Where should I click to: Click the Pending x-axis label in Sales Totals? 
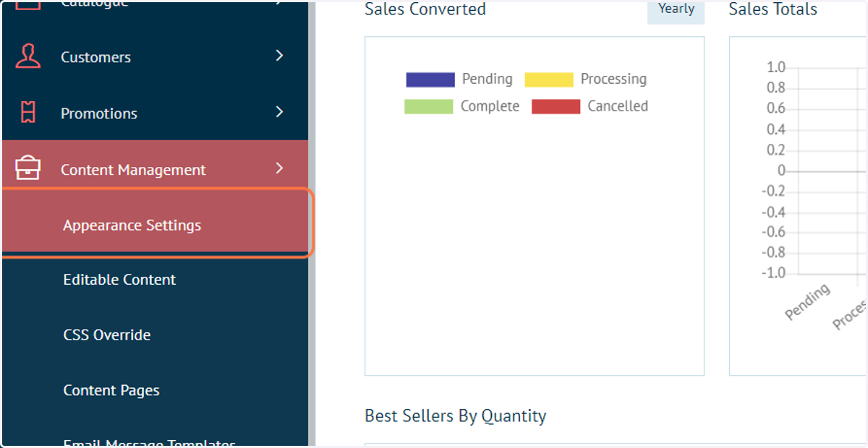pos(808,302)
